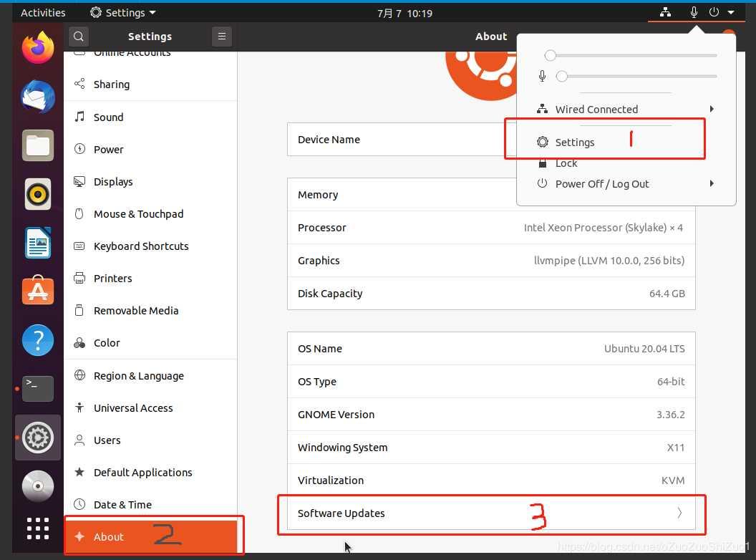Go to Region & Language settings
Image resolution: width=756 pixels, height=560 pixels.
(x=138, y=376)
